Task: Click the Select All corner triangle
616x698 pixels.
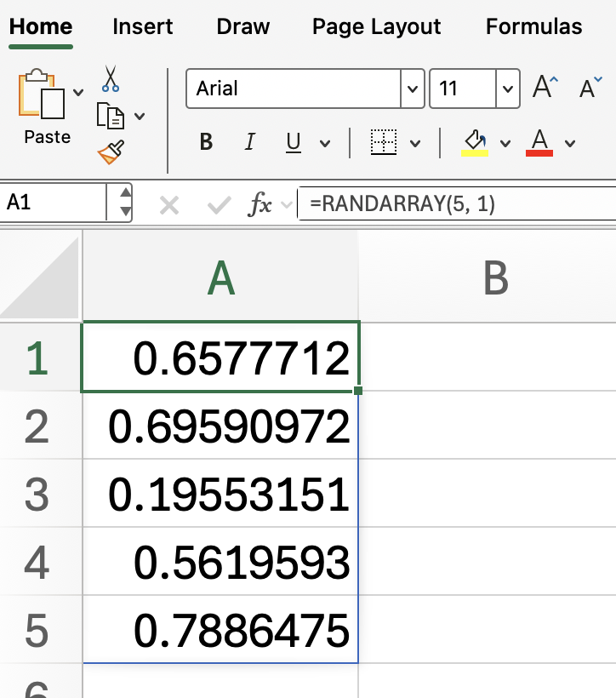Action: tap(41, 275)
